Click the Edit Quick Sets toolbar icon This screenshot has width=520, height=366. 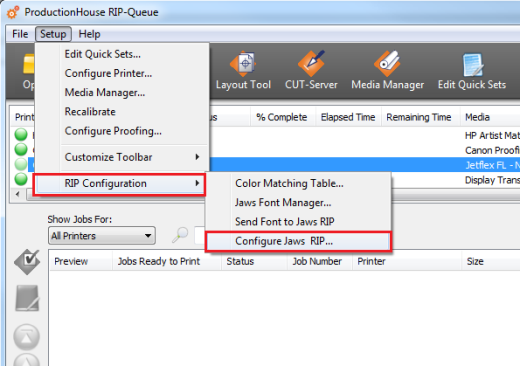tap(472, 71)
